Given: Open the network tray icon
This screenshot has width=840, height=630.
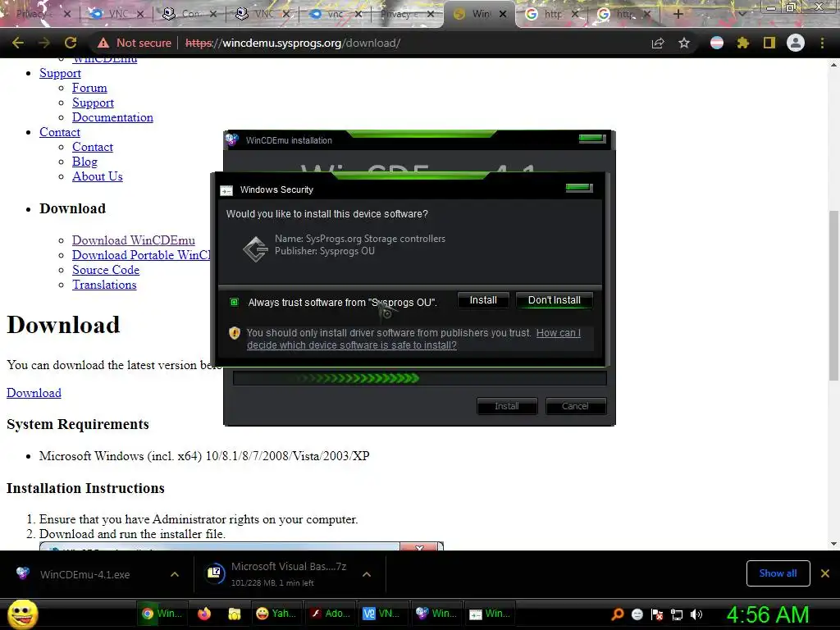Looking at the screenshot, I should coord(677,614).
